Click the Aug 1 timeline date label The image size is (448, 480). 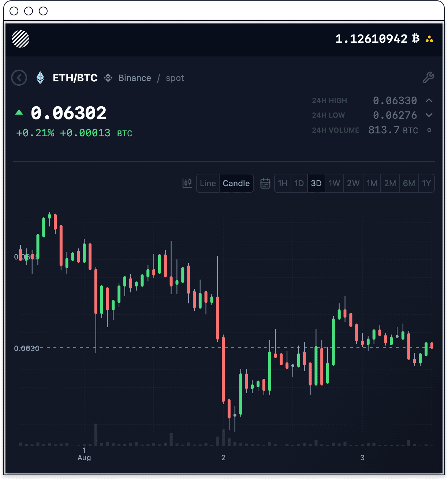[84, 454]
